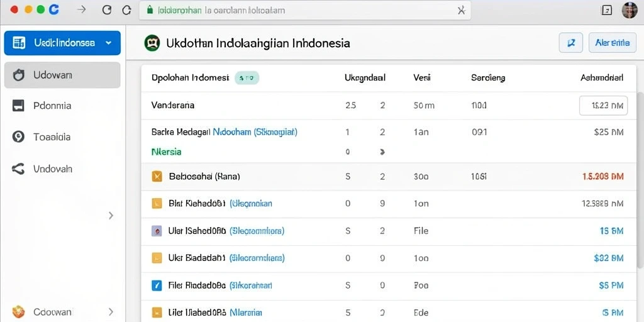Click the Undovaln share icon

pos(18,169)
